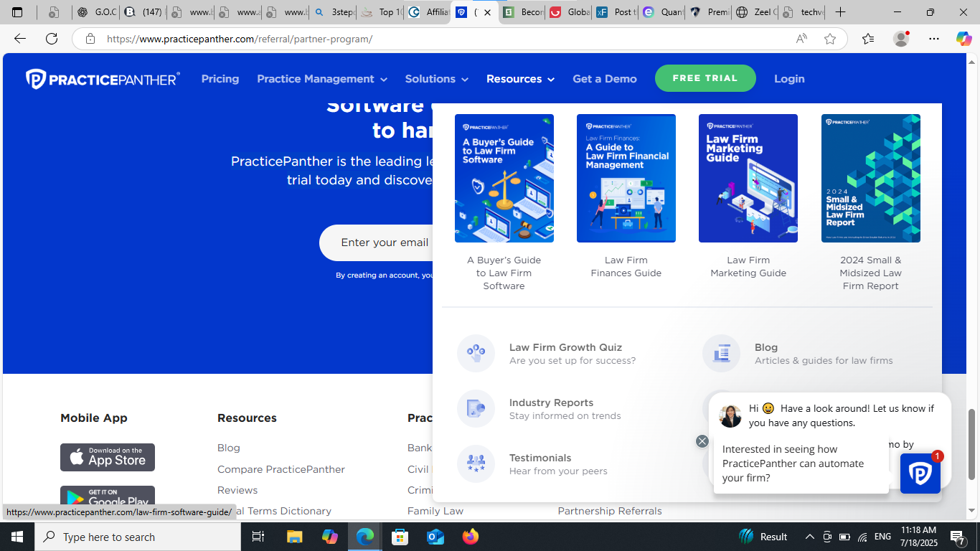The width and height of the screenshot is (980, 551).
Task: Open the Law Firm Finances Guide cover
Action: tap(626, 178)
